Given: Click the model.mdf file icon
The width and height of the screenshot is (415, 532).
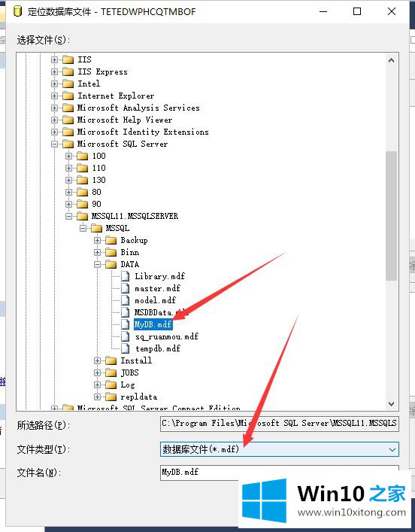Looking at the screenshot, I should pyautogui.click(x=126, y=300).
